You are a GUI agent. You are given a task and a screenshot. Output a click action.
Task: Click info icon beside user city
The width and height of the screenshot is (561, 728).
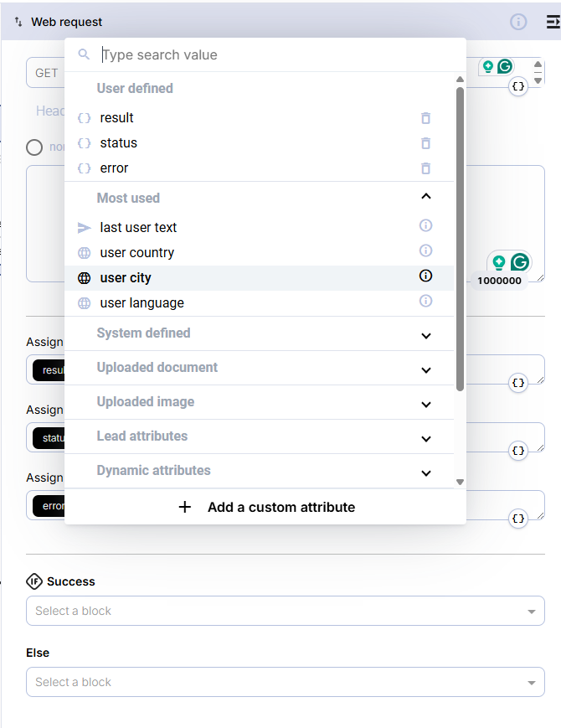pos(425,276)
